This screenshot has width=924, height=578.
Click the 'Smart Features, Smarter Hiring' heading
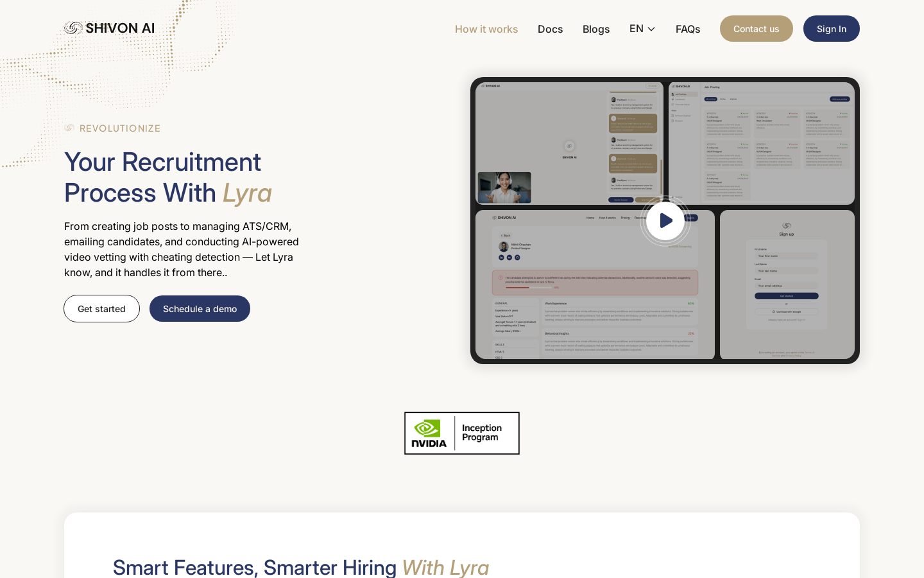point(301,567)
